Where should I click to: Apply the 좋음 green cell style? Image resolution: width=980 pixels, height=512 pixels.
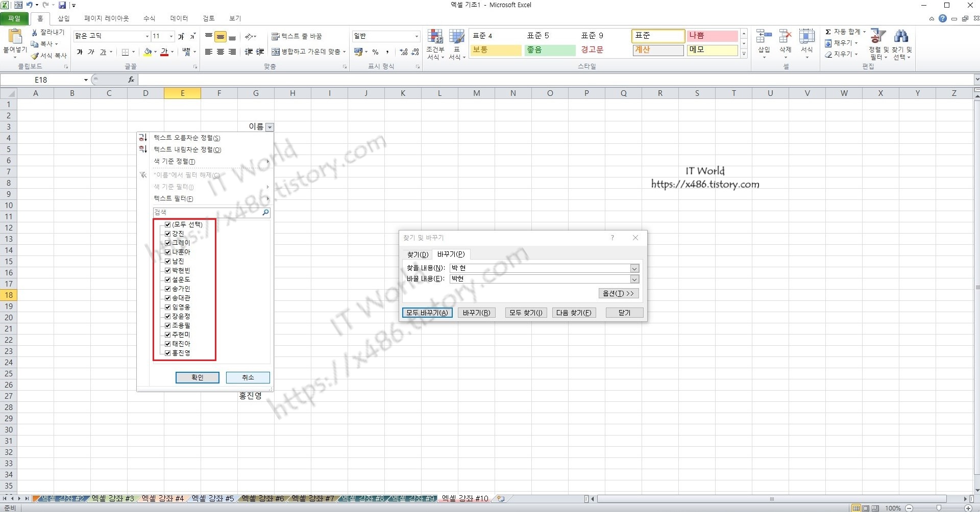[x=550, y=50]
